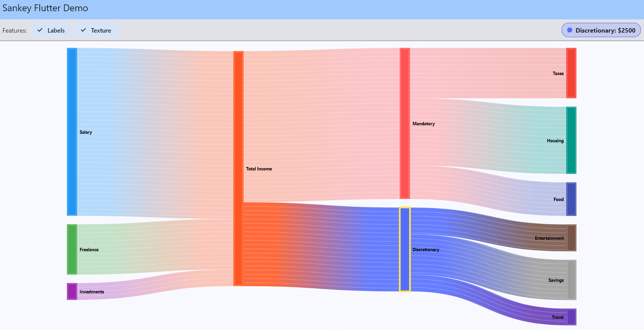The width and height of the screenshot is (644, 330).
Task: Select the Entertainment node
Action: 571,238
